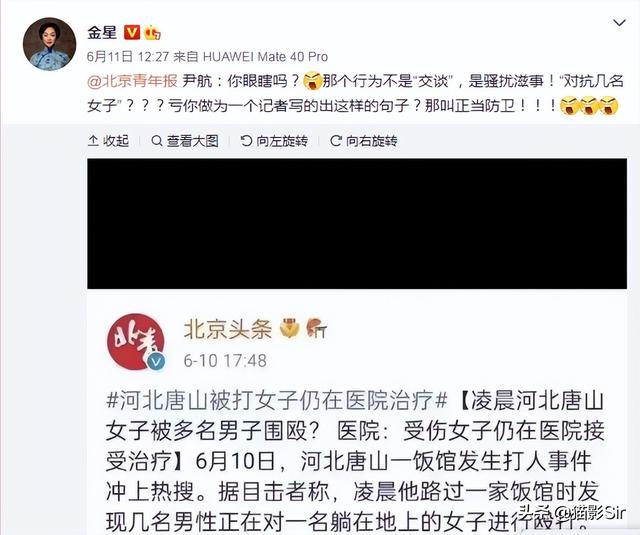Click the magnifier icon beside 查看大图
The image size is (640, 535).
point(156,141)
